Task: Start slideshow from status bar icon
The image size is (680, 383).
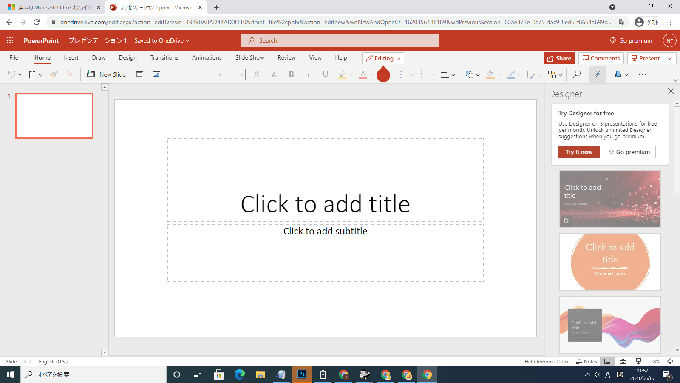Action: (638, 361)
